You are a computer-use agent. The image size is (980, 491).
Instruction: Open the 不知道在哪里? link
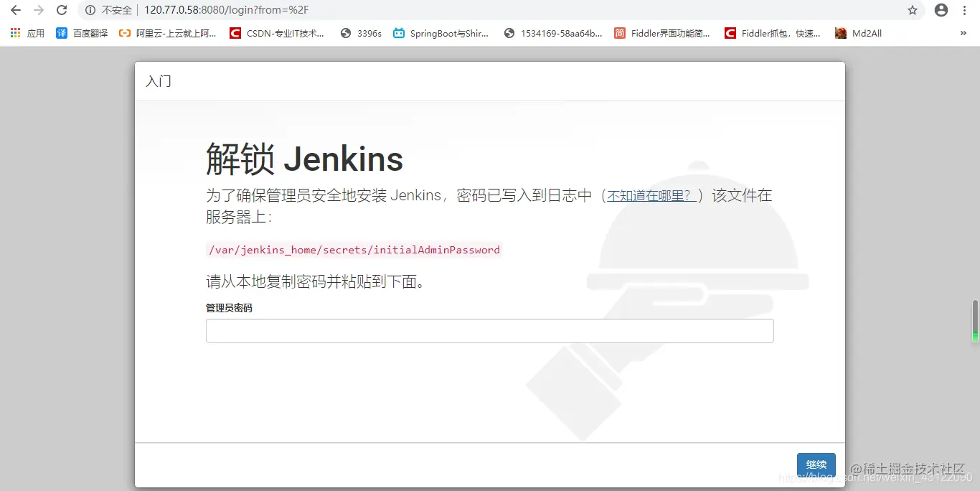click(651, 195)
